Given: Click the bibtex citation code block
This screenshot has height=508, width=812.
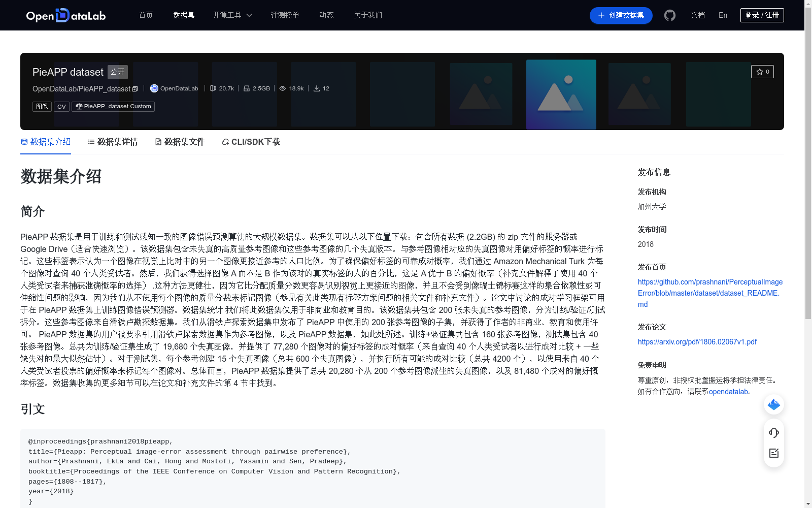Looking at the screenshot, I should tap(313, 468).
